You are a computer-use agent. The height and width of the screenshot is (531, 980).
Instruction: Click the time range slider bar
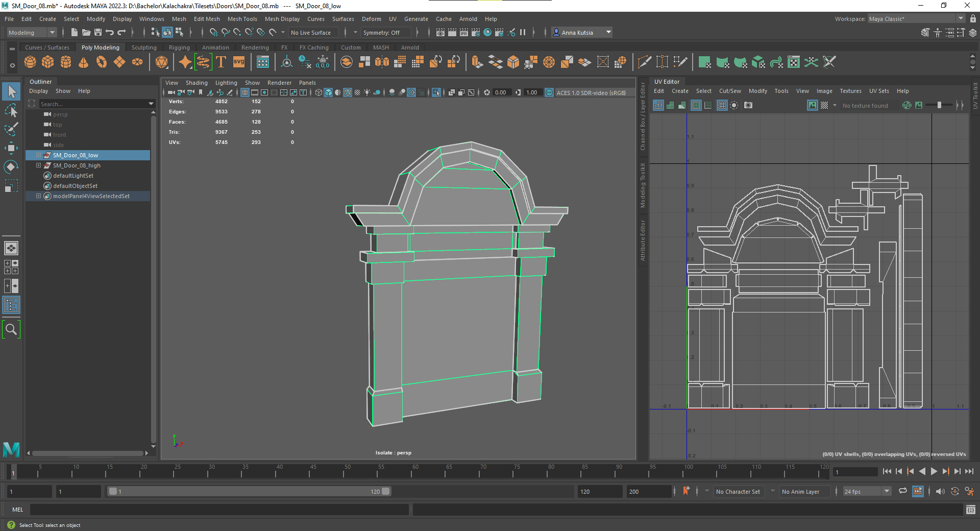[249, 491]
